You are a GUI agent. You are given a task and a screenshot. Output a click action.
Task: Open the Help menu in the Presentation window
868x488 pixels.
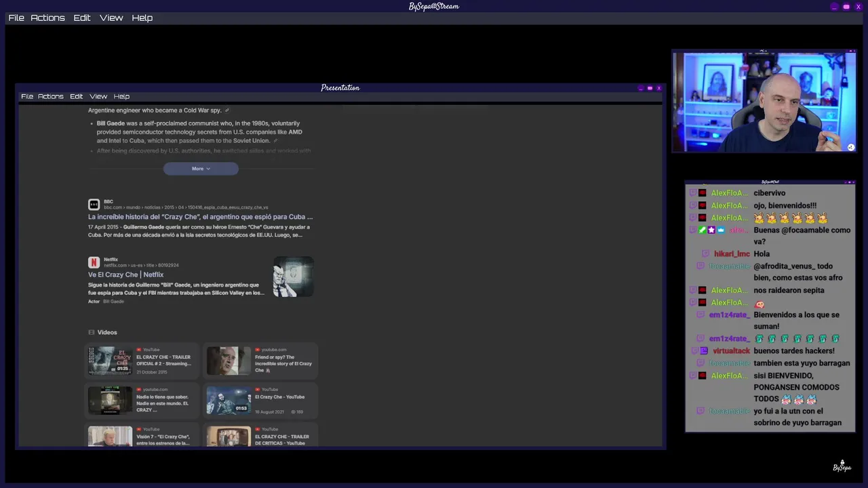click(x=121, y=96)
